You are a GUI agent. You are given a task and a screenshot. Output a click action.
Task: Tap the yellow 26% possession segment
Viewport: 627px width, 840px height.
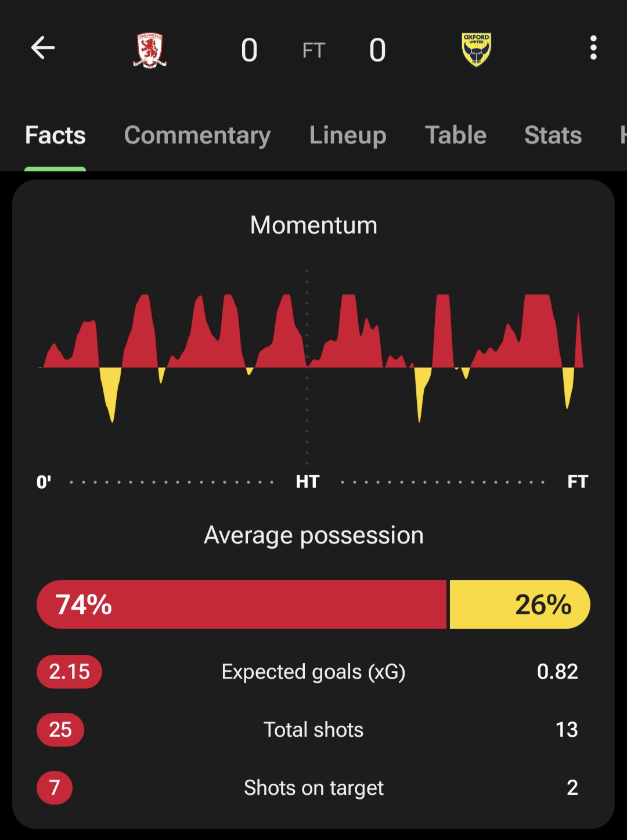pyautogui.click(x=520, y=604)
